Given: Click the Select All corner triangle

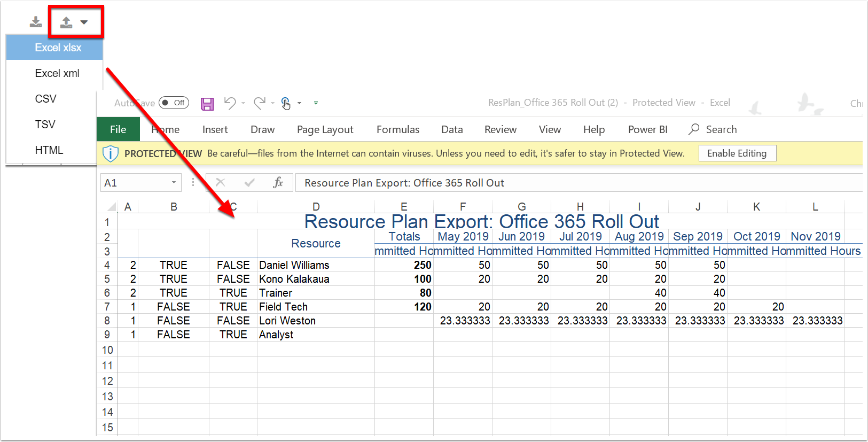Looking at the screenshot, I should coord(112,207).
